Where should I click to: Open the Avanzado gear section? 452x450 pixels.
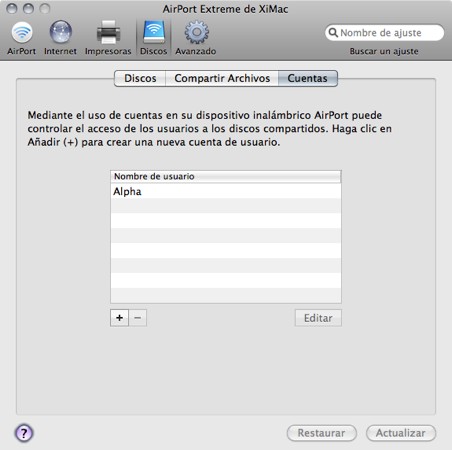pos(196,37)
